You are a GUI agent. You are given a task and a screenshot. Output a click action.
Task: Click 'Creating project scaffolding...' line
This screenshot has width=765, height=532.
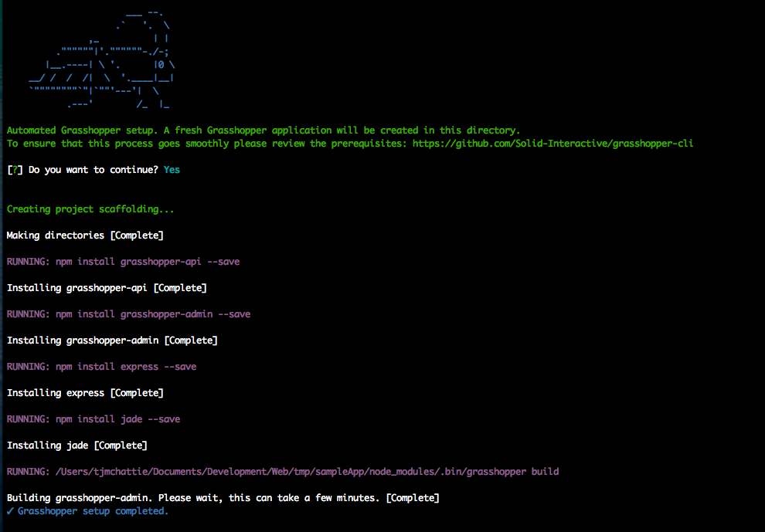(90, 209)
